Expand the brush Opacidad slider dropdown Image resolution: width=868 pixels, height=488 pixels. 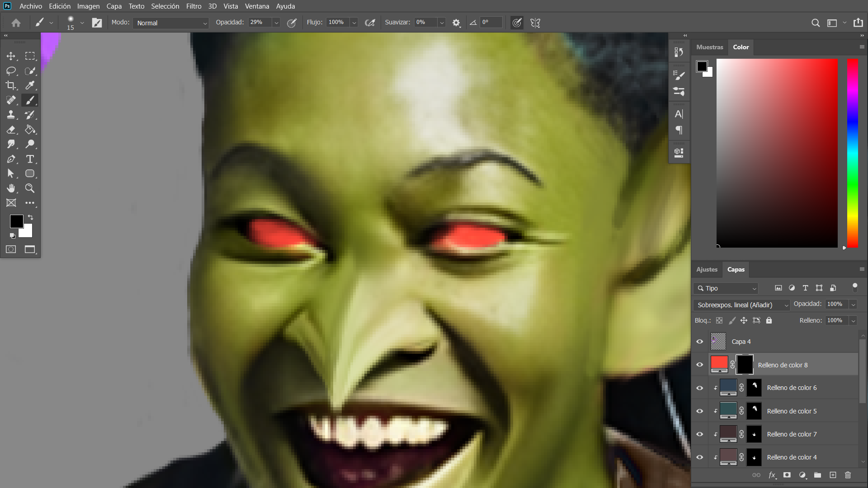[276, 23]
